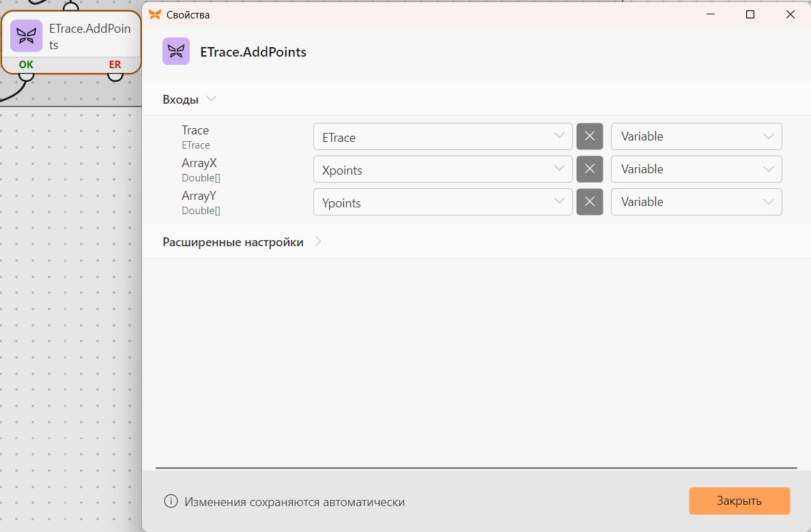Click the orange butterfly icon in the title bar
This screenshot has width=811, height=532.
pos(155,14)
